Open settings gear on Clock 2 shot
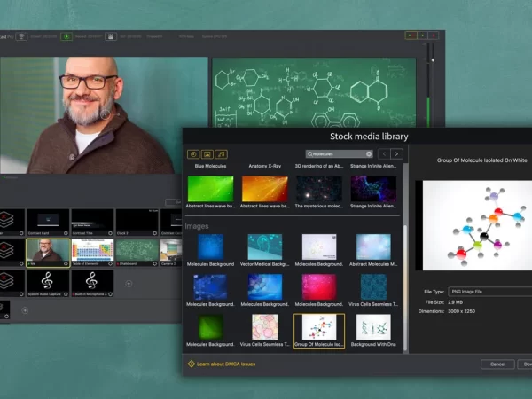Image resolution: width=532 pixels, height=399 pixels. (x=154, y=233)
